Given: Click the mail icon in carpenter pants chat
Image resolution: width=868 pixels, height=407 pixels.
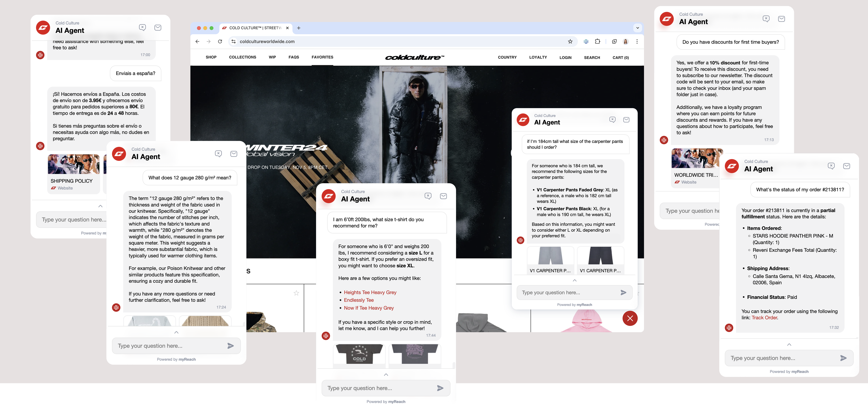Looking at the screenshot, I should point(626,120).
